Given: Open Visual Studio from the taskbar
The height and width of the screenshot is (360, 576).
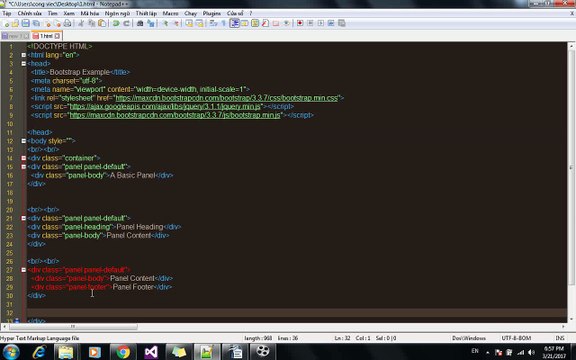Looking at the screenshot, I should pyautogui.click(x=151, y=352).
